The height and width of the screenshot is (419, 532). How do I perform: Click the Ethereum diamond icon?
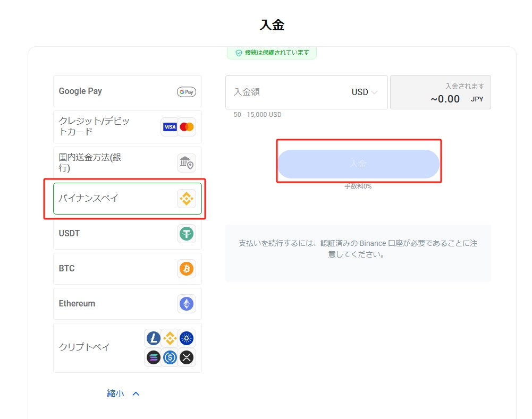pyautogui.click(x=186, y=304)
